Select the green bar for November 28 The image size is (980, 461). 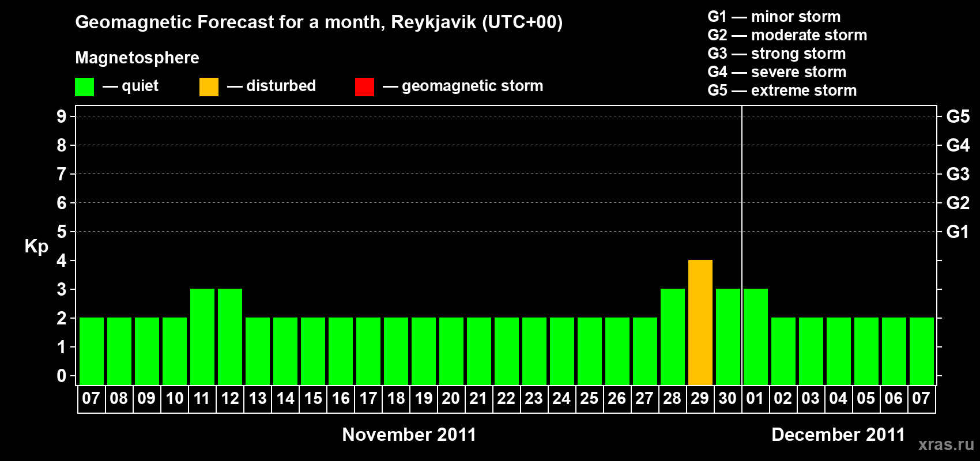pyautogui.click(x=673, y=337)
